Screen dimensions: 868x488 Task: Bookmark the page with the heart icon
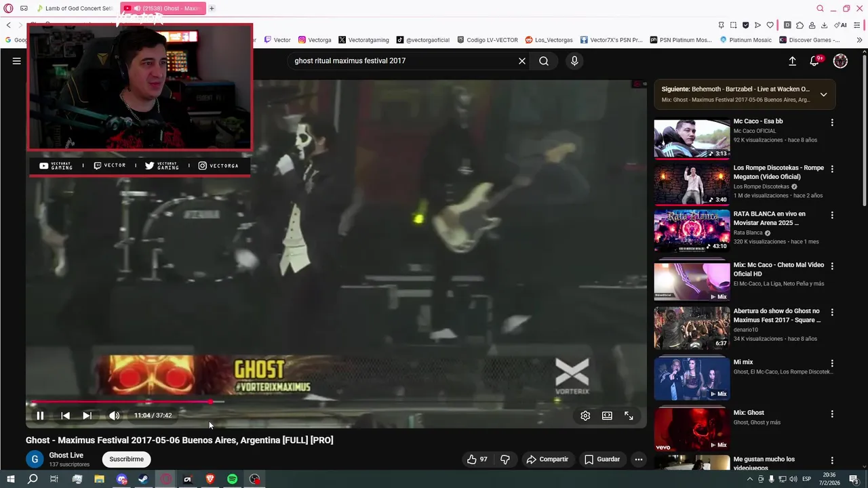coord(770,25)
